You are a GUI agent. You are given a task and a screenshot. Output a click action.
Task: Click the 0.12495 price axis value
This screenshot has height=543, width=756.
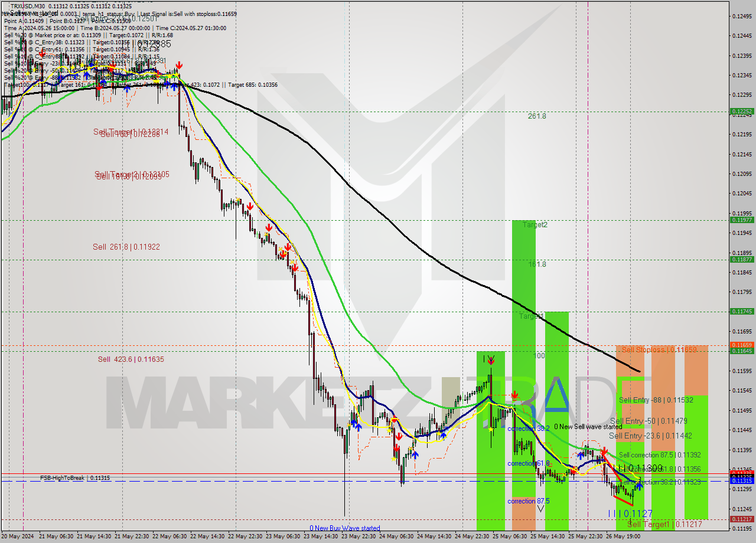click(x=742, y=16)
